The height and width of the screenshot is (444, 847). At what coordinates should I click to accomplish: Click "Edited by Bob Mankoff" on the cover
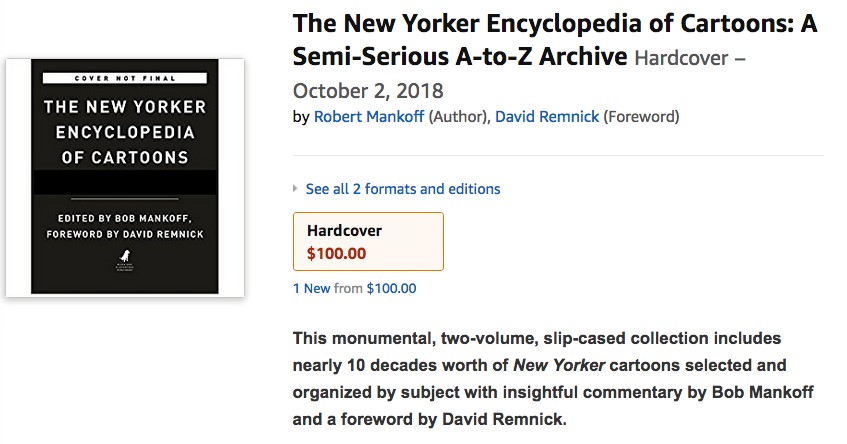(124, 217)
